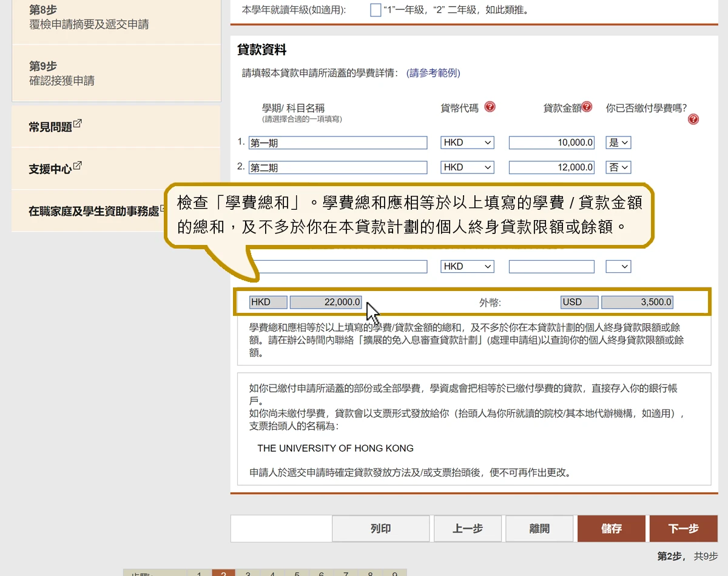This screenshot has height=576, width=728.
Task: Click the HKD currency total label box
Action: coord(268,302)
